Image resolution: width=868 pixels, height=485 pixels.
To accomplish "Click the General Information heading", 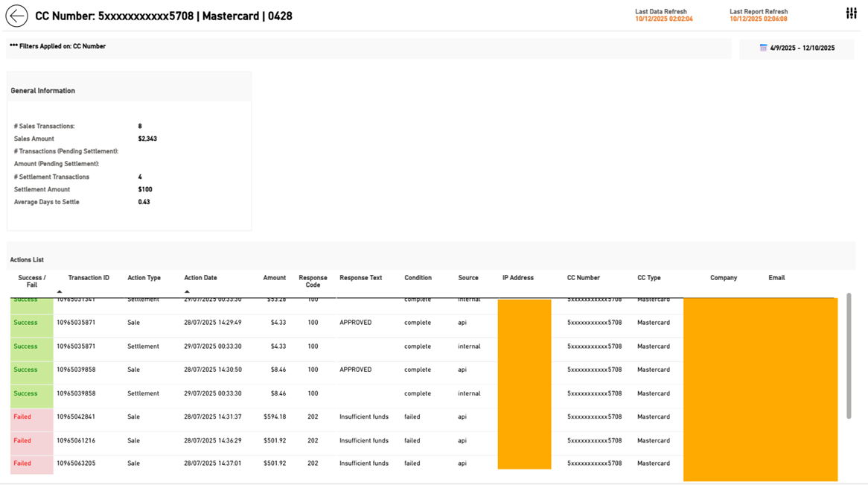I will (42, 91).
